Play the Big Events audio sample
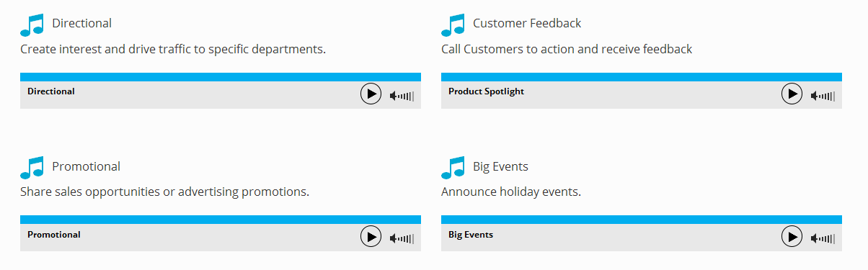Screen dimensions: 868x270 tap(792, 236)
